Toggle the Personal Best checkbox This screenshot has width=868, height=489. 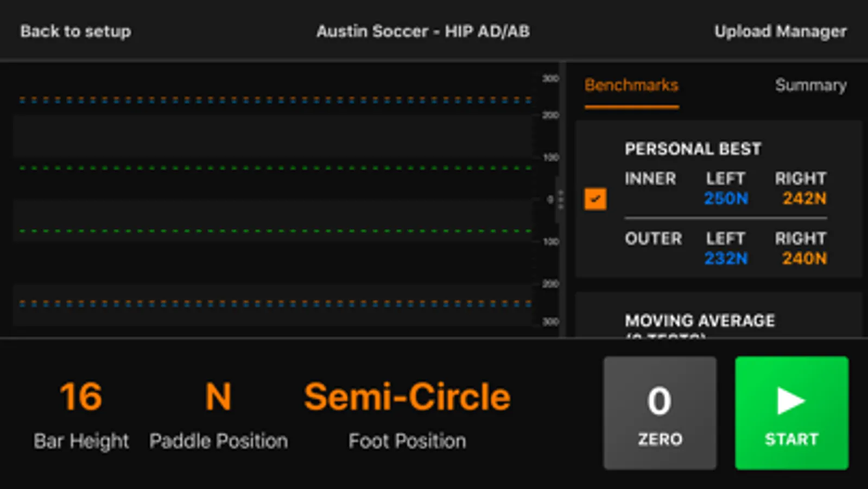pyautogui.click(x=595, y=199)
